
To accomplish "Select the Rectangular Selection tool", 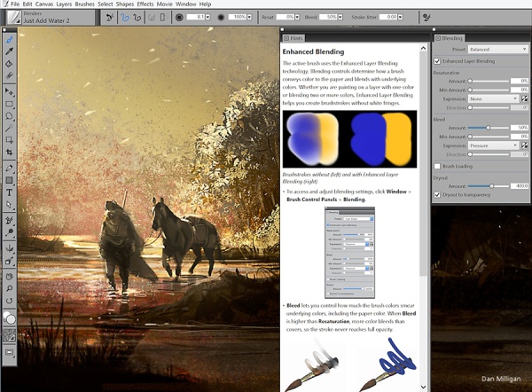I will 9,104.
